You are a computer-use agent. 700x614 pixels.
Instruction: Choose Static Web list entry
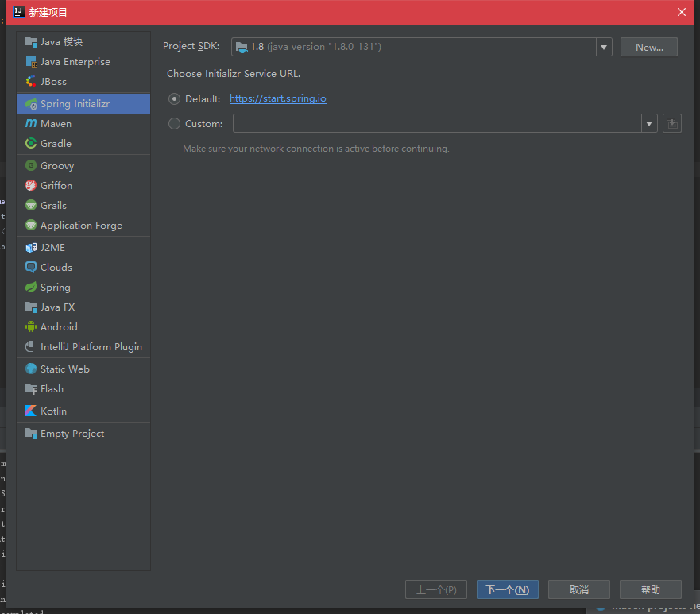pyautogui.click(x=83, y=369)
